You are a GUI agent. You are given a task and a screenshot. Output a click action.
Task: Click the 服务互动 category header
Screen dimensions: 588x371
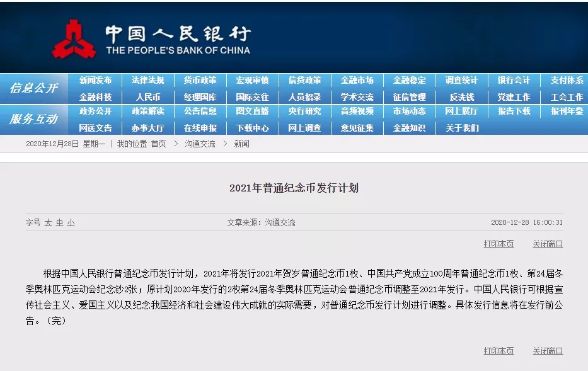[34, 119]
